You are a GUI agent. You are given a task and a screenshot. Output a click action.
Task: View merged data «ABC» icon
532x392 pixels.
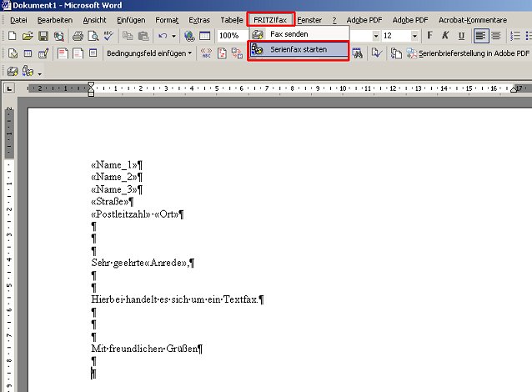206,53
